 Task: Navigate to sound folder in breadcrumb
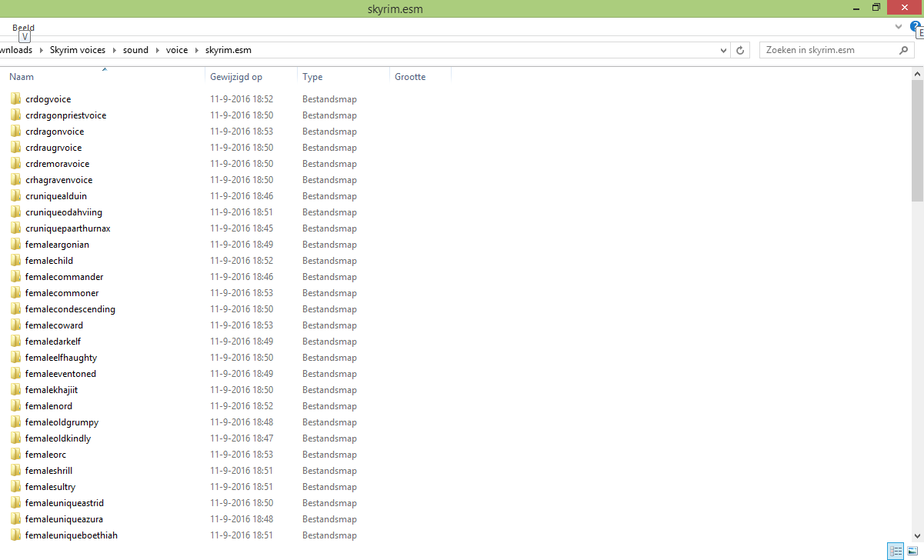(x=135, y=50)
